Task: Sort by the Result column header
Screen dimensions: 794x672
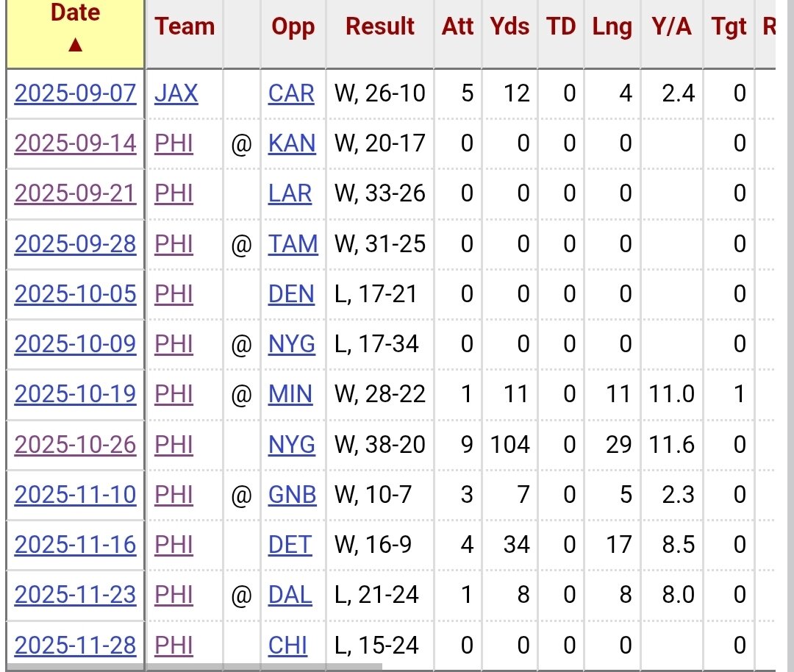Action: click(380, 27)
